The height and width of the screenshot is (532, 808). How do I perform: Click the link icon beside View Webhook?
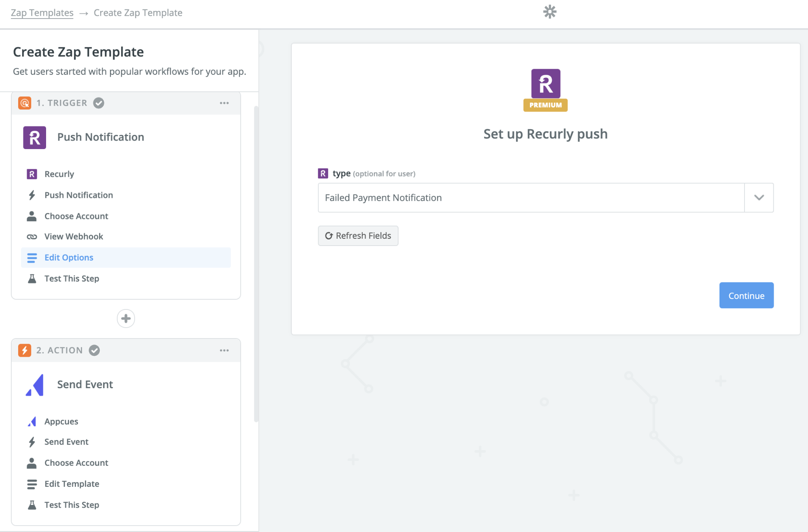pos(32,237)
